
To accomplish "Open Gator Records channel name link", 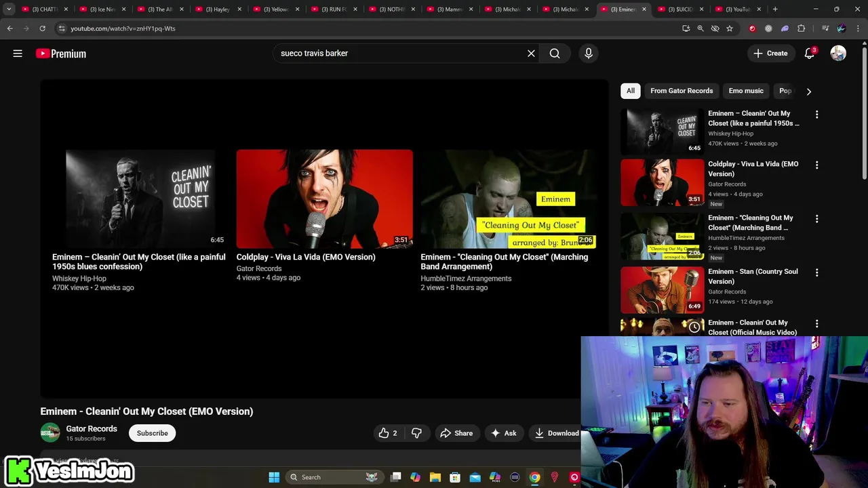I will [x=92, y=428].
